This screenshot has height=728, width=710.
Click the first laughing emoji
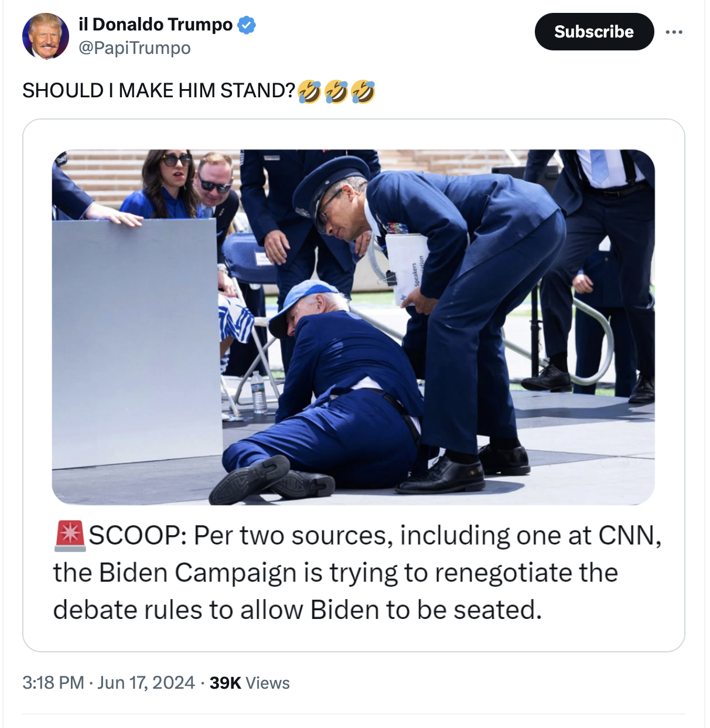(x=309, y=91)
